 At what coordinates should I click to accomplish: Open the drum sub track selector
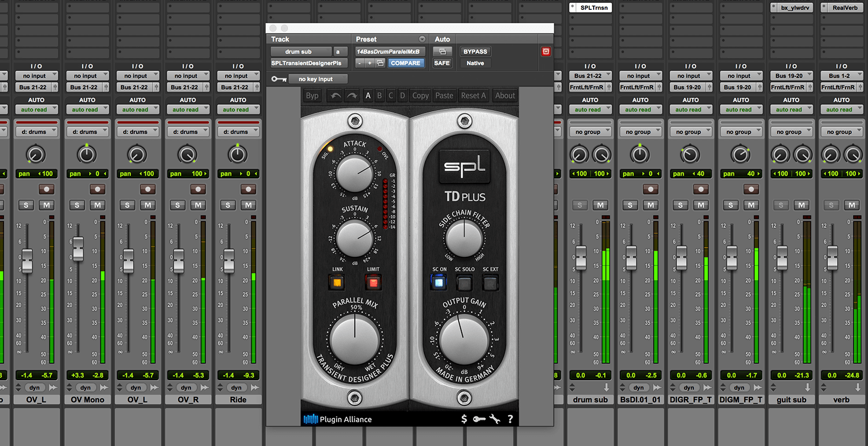point(301,51)
